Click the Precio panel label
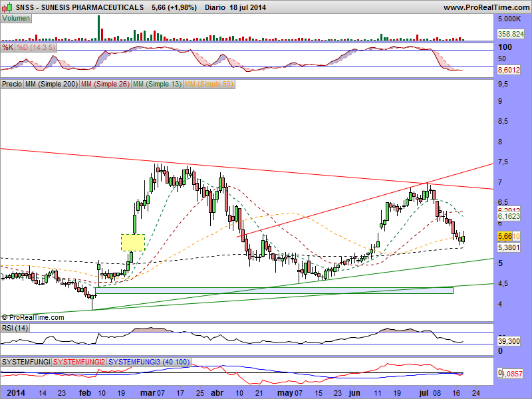 pyautogui.click(x=12, y=84)
